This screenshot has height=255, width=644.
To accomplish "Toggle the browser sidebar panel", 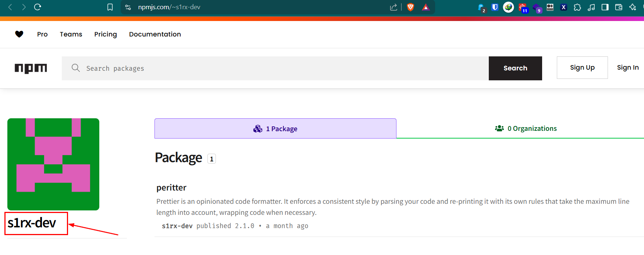I will tap(605, 7).
